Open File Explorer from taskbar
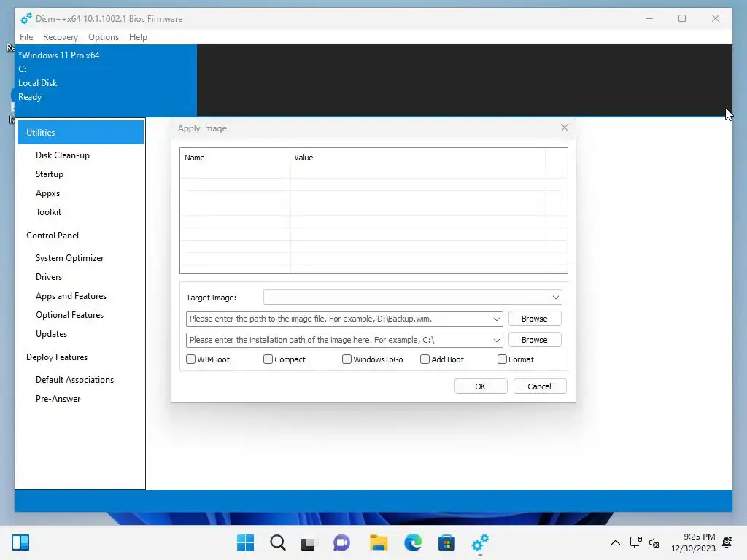 point(379,542)
